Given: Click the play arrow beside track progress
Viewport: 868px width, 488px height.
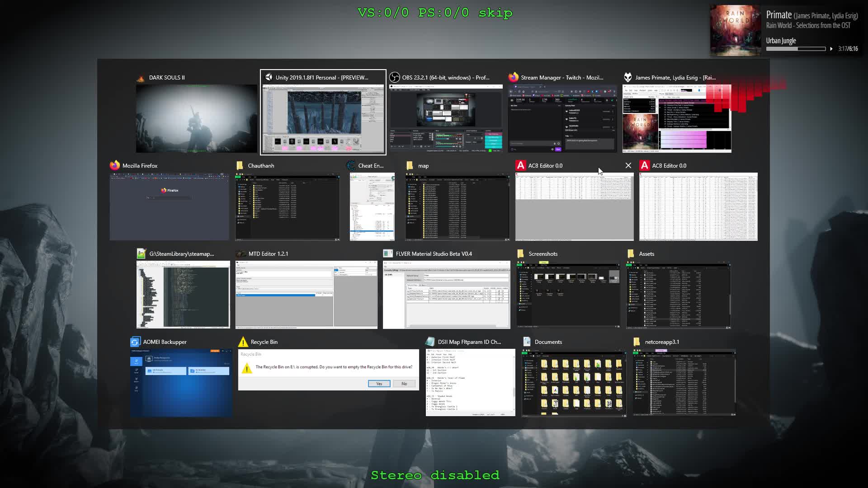Looking at the screenshot, I should click(831, 49).
